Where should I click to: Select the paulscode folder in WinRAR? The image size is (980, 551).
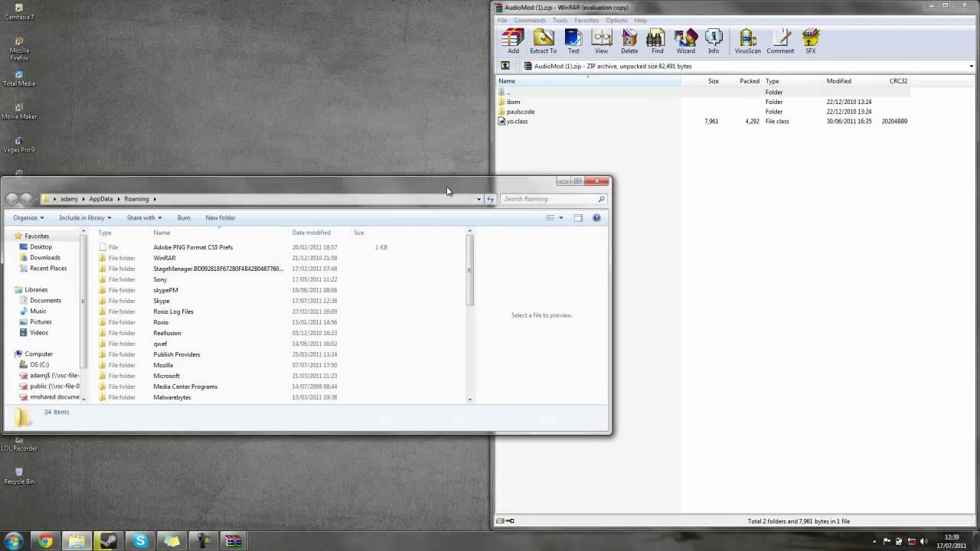click(520, 112)
